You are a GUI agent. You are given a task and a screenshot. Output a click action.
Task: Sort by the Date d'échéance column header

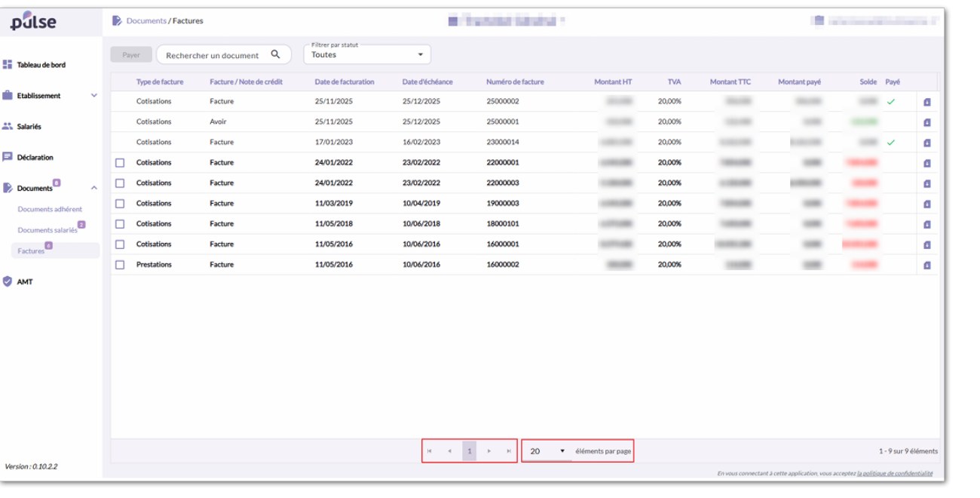pyautogui.click(x=427, y=82)
